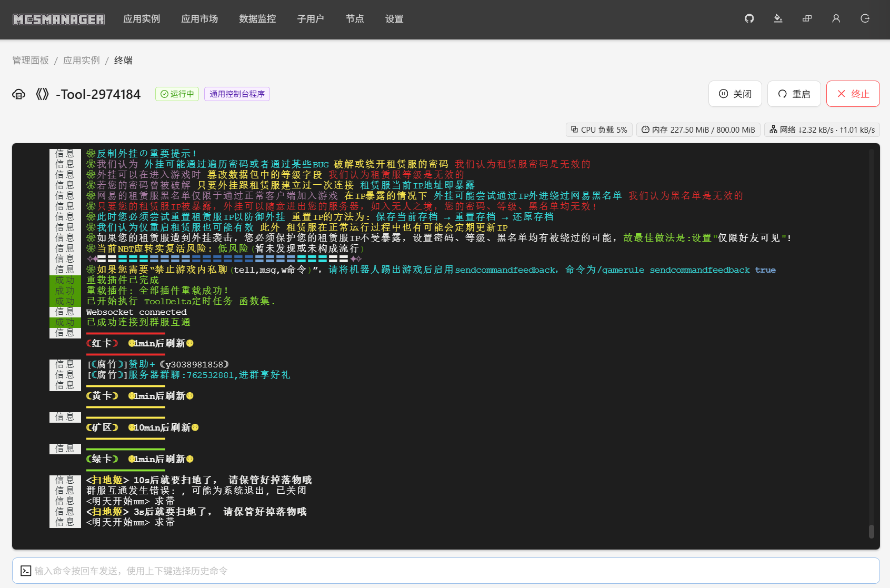Switch to the 数据监控 page
This screenshot has height=588, width=890.
[x=257, y=19]
